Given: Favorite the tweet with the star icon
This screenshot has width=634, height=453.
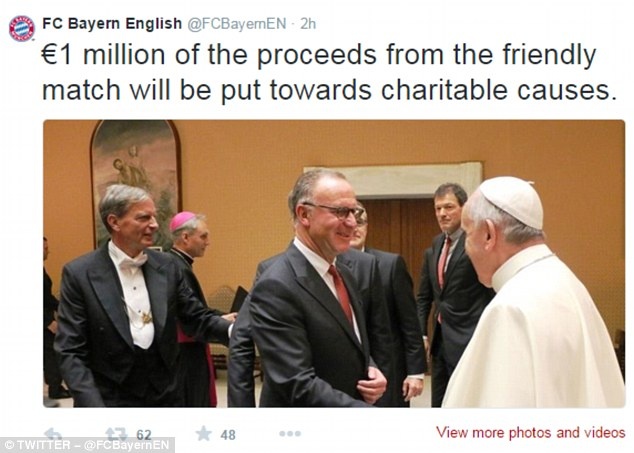Looking at the screenshot, I should click(x=203, y=434).
